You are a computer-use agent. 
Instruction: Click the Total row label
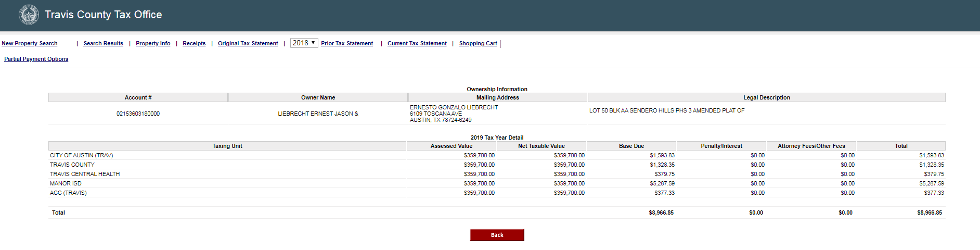coord(58,213)
